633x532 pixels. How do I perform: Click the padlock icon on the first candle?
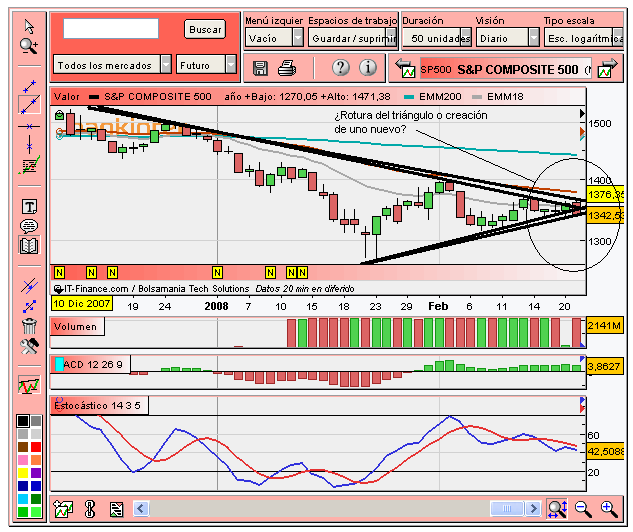pos(59,115)
